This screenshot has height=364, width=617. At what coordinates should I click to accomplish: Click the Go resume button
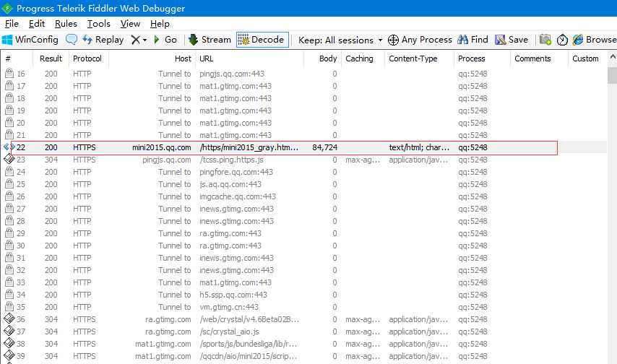165,40
